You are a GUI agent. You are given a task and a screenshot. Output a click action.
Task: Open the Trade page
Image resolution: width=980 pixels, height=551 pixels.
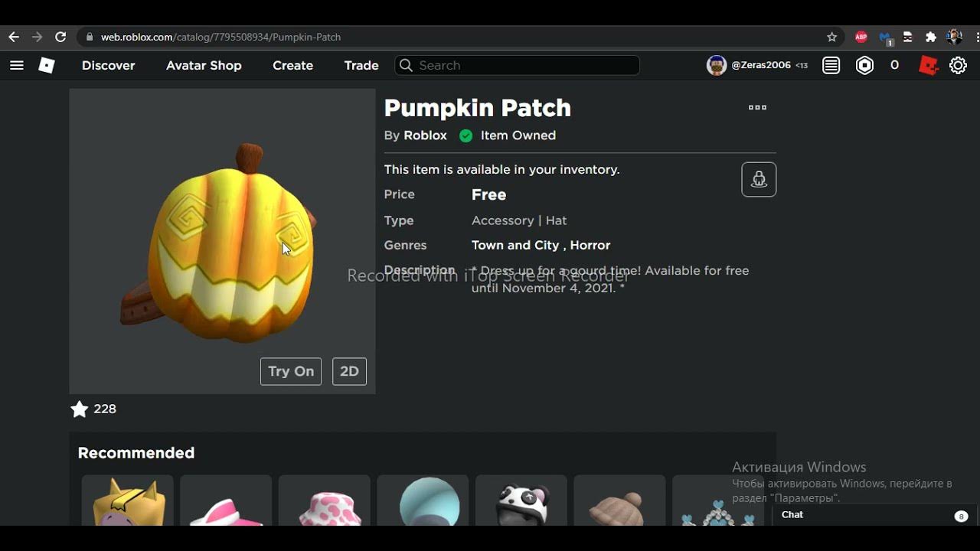[x=361, y=66]
